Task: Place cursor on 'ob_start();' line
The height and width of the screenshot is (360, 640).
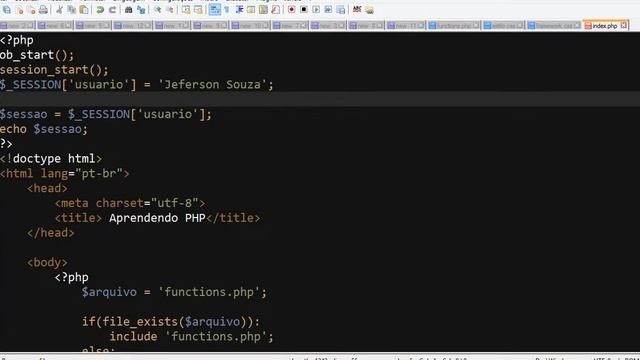Action: tap(37, 55)
